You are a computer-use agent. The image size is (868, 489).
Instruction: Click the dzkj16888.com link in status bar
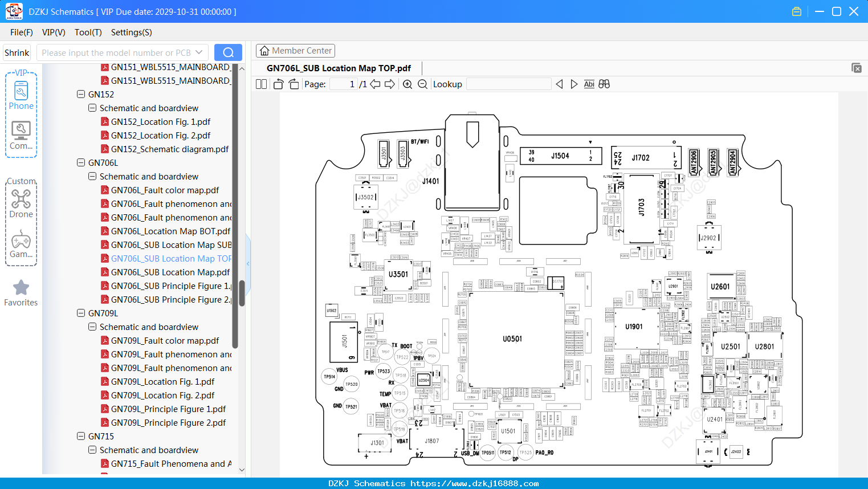pyautogui.click(x=474, y=483)
